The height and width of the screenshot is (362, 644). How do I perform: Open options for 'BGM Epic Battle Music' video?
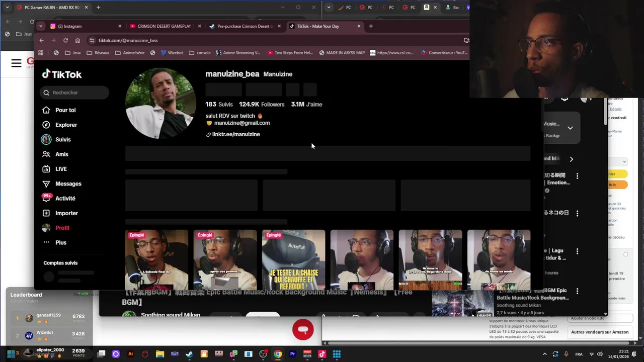[x=577, y=291]
